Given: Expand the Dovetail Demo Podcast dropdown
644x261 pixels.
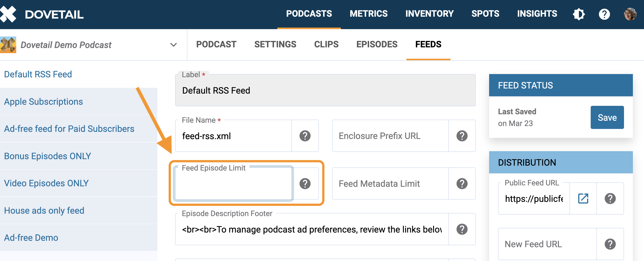Looking at the screenshot, I should [173, 45].
